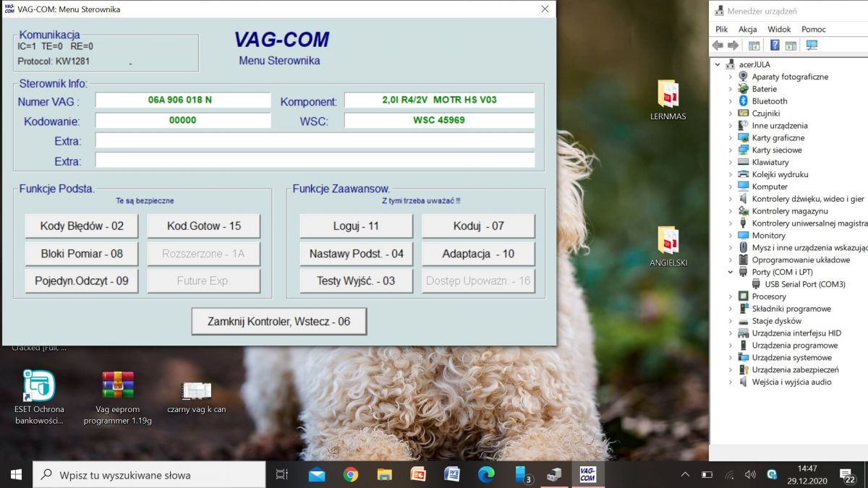868x488 pixels.
Task: Click Zamknij Kontroler, Wstecz - 06
Action: click(x=279, y=321)
